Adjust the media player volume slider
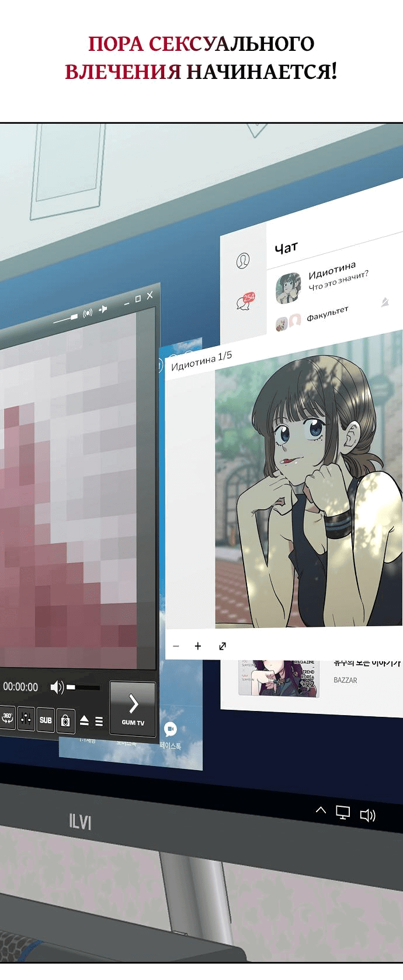403x980 pixels. (x=83, y=688)
